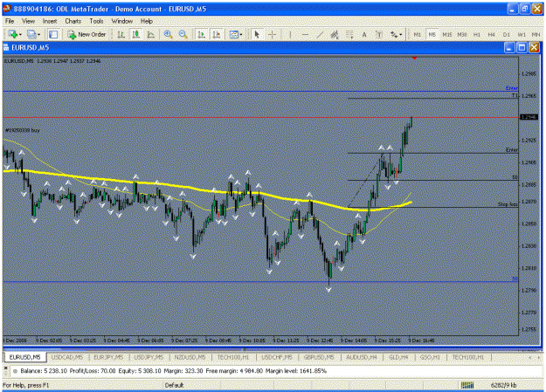Switch timeframe to H1
This screenshot has width=546, height=392.
click(477, 34)
